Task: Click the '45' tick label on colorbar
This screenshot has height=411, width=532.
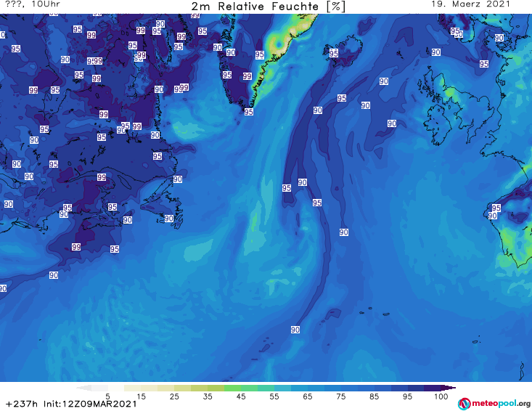Action: [241, 396]
